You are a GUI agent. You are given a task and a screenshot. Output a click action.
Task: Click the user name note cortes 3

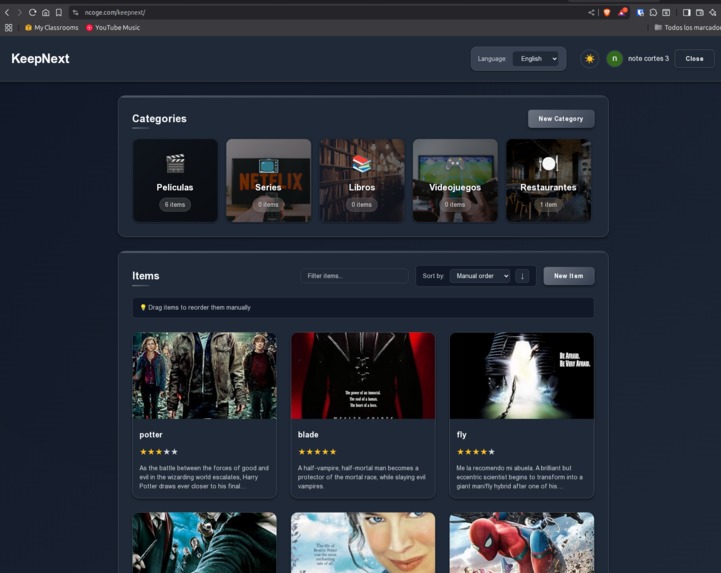pos(648,58)
